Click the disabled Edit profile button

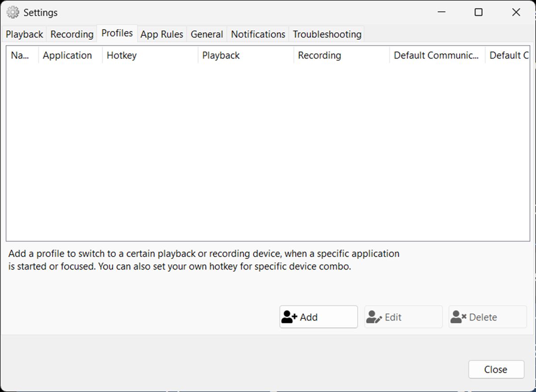(403, 317)
